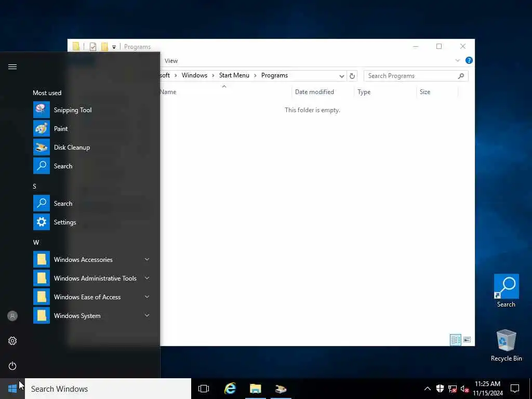532x399 pixels.
Task: Open the Windows System folder
Action: 91,315
